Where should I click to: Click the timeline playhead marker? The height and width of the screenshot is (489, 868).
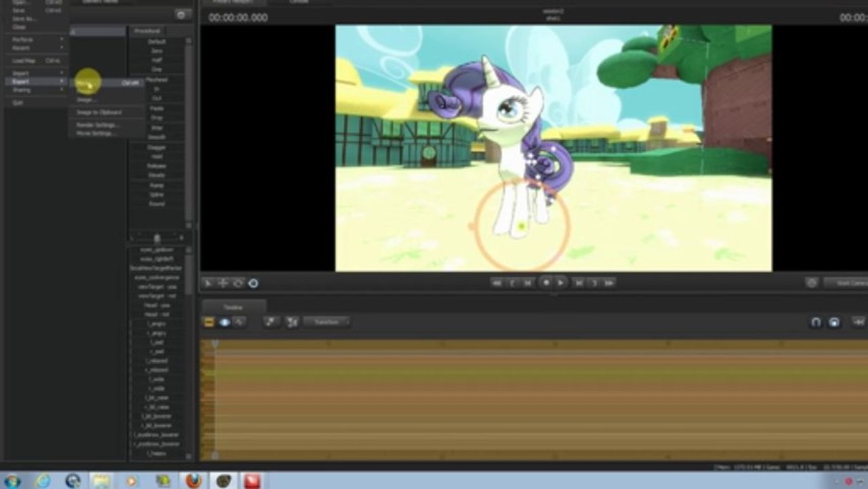tap(214, 344)
